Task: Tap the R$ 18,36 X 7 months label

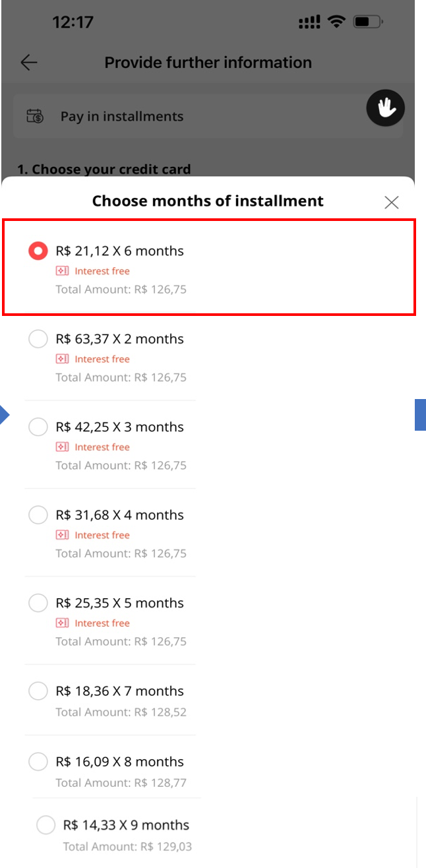Action: [119, 691]
